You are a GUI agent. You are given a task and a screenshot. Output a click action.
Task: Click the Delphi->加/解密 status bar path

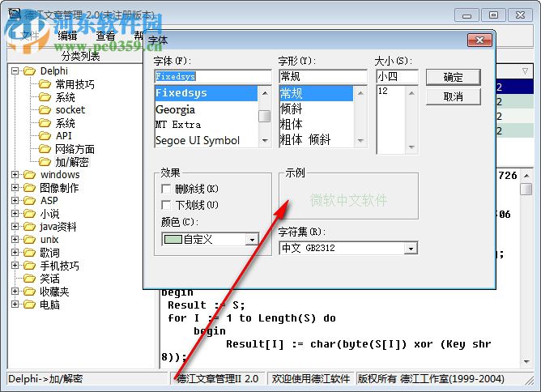pos(87,379)
